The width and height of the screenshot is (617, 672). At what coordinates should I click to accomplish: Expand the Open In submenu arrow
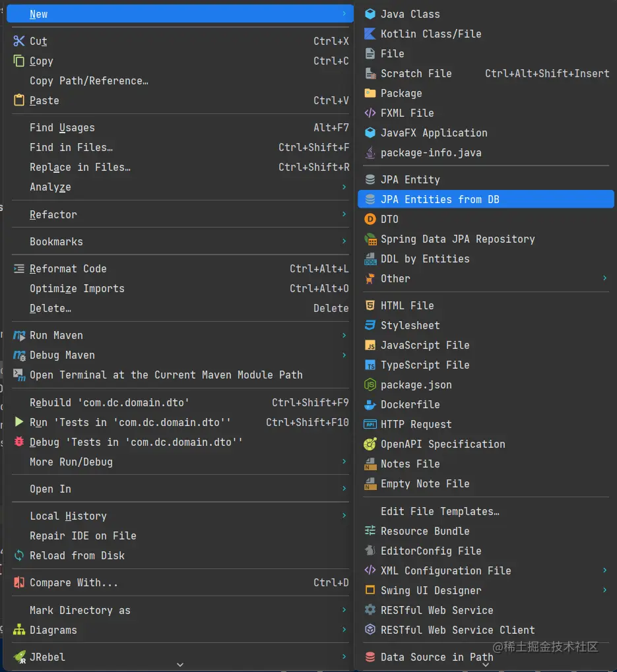point(344,489)
